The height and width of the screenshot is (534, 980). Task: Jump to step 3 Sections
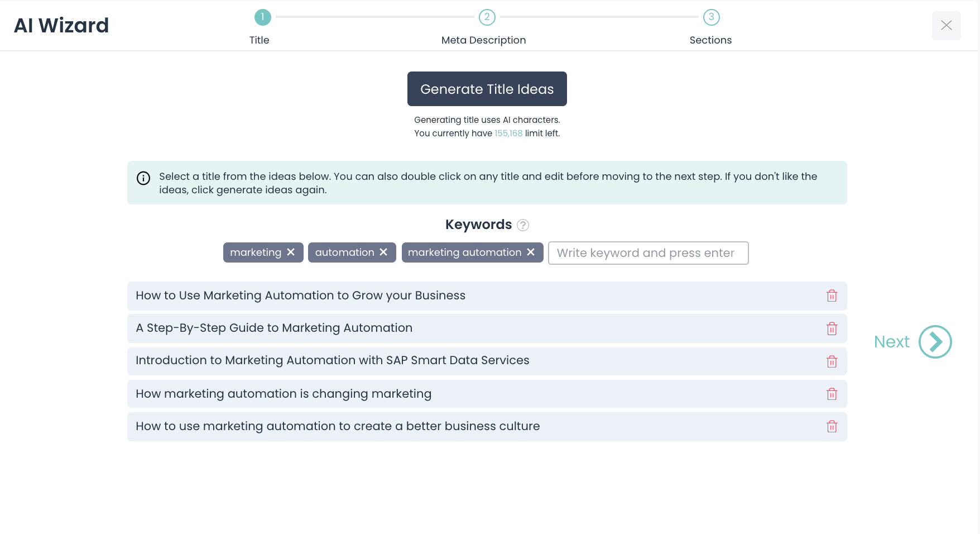(x=711, y=17)
